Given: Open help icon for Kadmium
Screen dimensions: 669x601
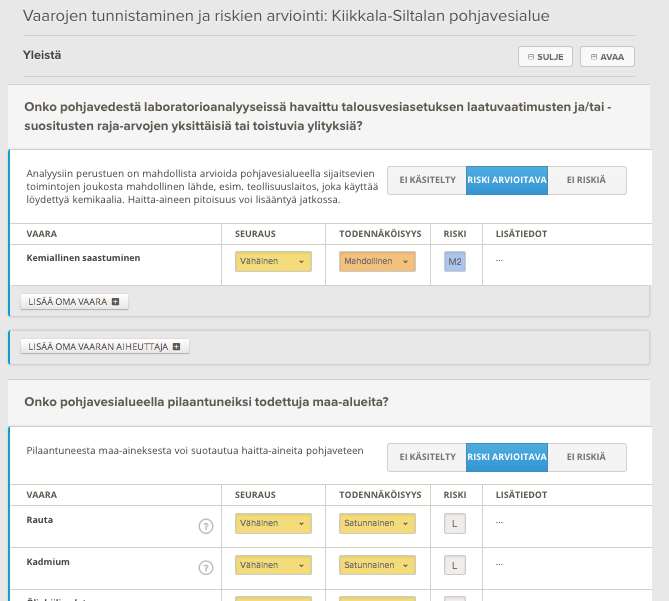Looking at the screenshot, I should [x=206, y=568].
